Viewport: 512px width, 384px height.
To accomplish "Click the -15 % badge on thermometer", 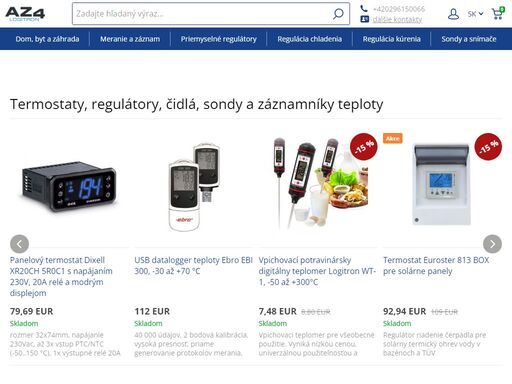I will [x=364, y=147].
